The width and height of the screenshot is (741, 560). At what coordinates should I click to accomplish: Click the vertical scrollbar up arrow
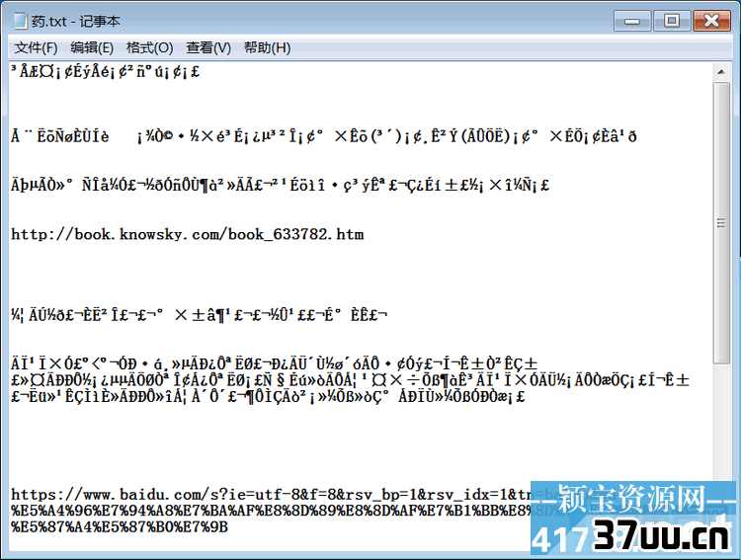721,72
